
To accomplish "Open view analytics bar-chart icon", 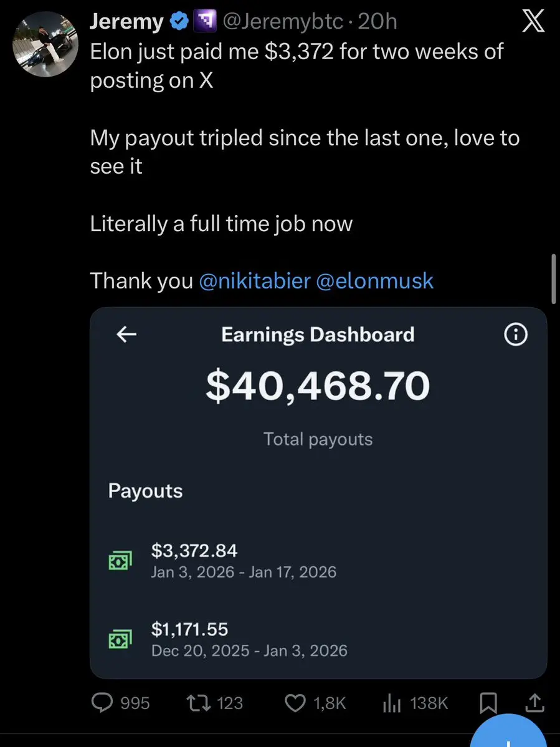I will [x=390, y=703].
